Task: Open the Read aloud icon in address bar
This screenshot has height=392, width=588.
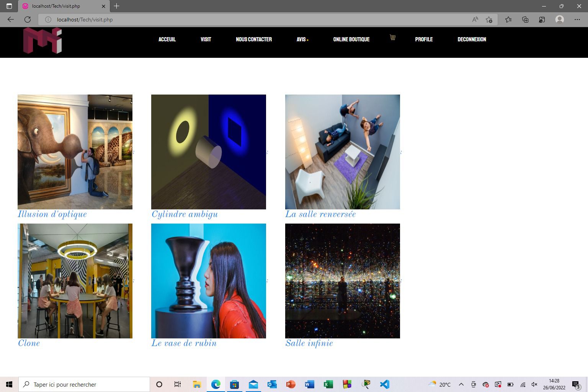Action: 475,20
